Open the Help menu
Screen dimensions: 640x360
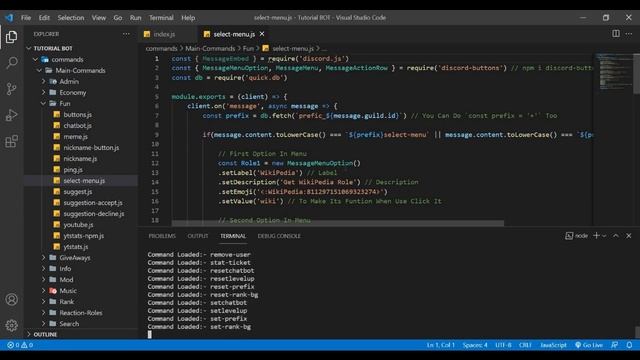[x=188, y=18]
